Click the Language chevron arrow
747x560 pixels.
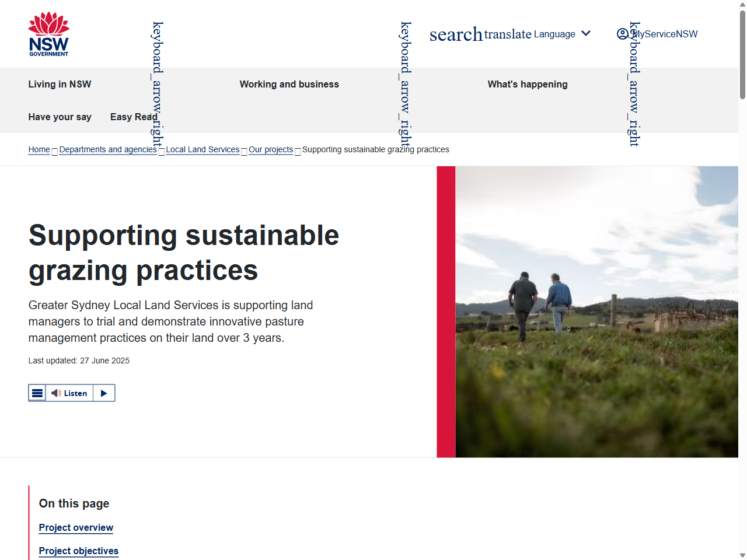click(586, 34)
